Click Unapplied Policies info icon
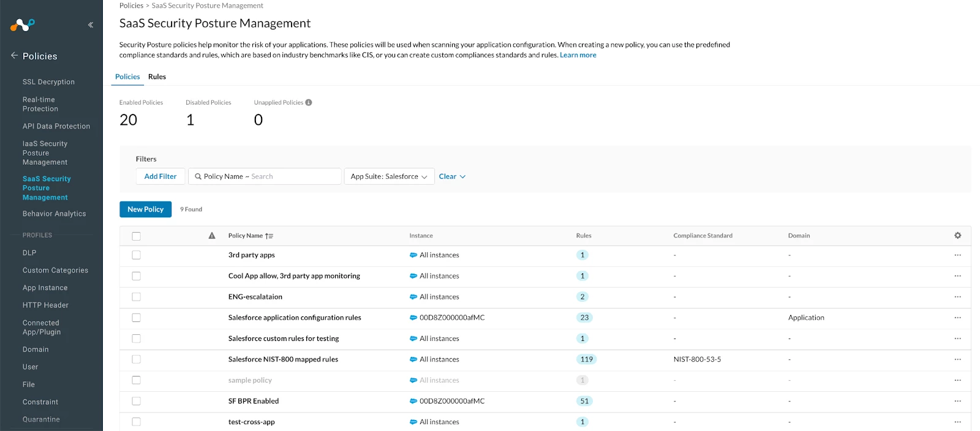The image size is (980, 431). [x=309, y=102]
